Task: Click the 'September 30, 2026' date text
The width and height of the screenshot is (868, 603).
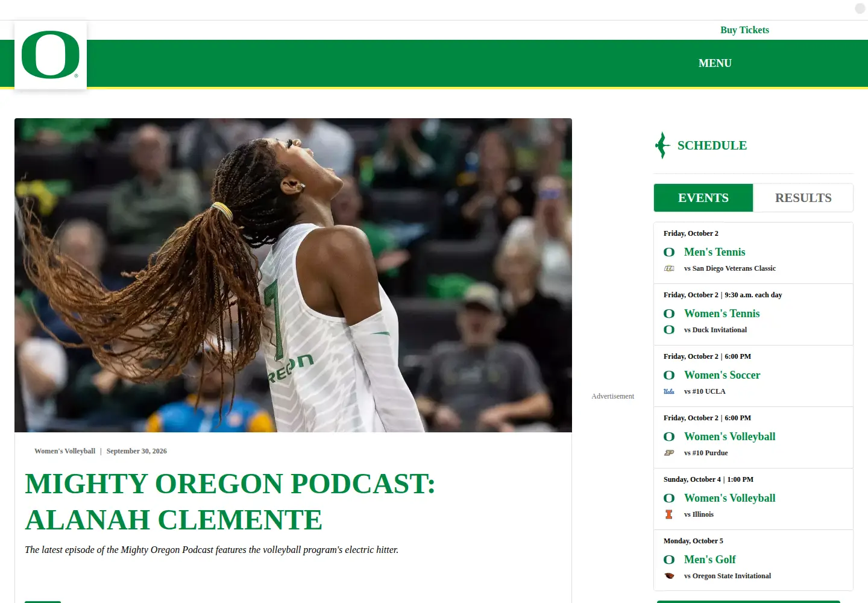Action: (x=136, y=451)
